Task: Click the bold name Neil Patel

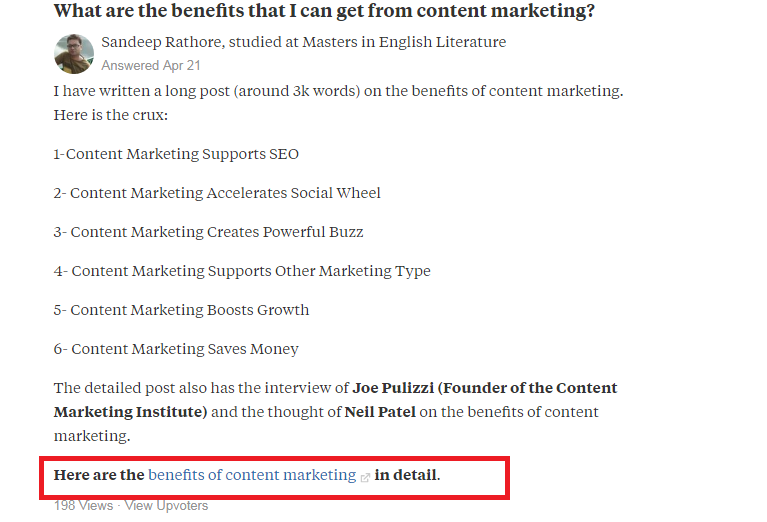Action: [380, 412]
